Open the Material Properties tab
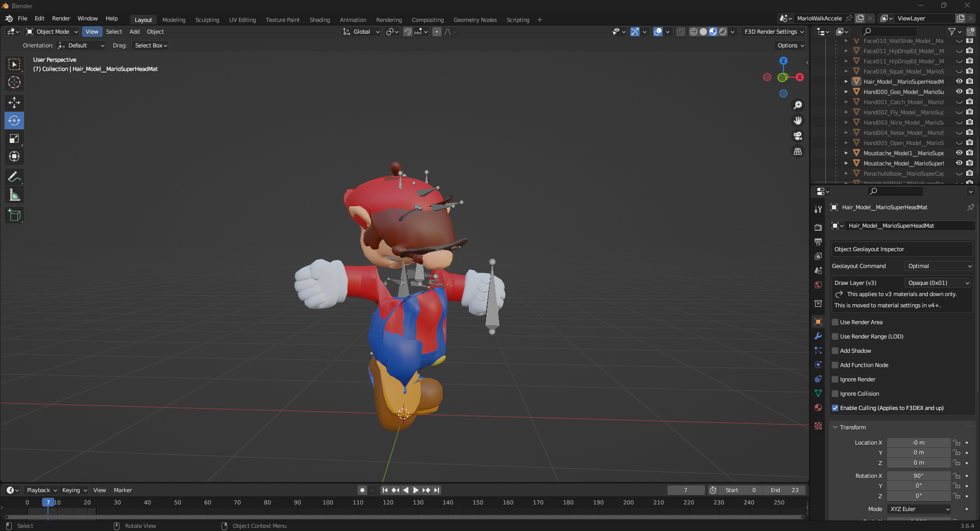Viewport: 980px width, 531px height. 818,407
